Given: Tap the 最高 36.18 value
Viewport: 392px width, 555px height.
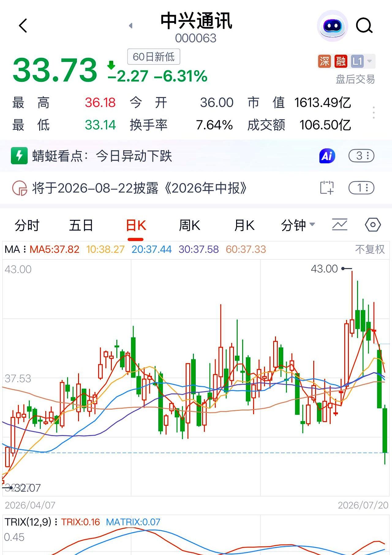Looking at the screenshot, I should (100, 103).
